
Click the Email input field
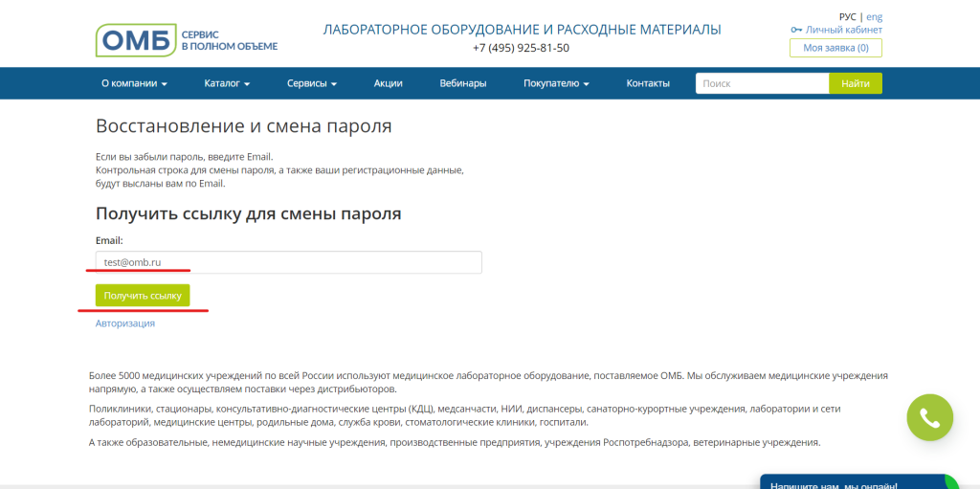click(x=288, y=262)
